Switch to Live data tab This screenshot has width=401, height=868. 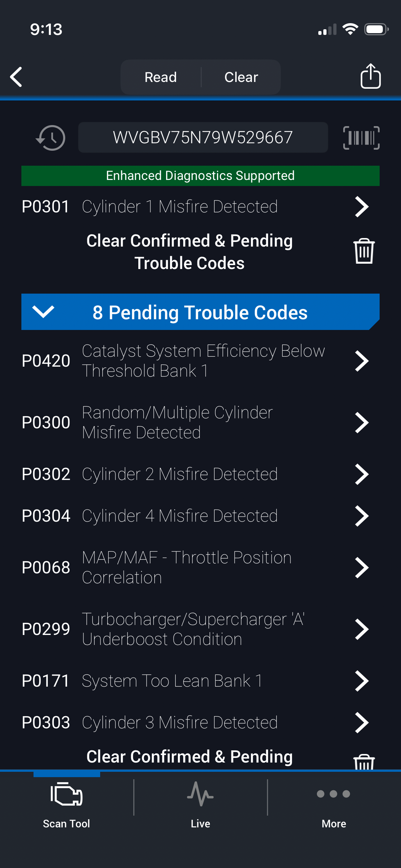point(200,802)
